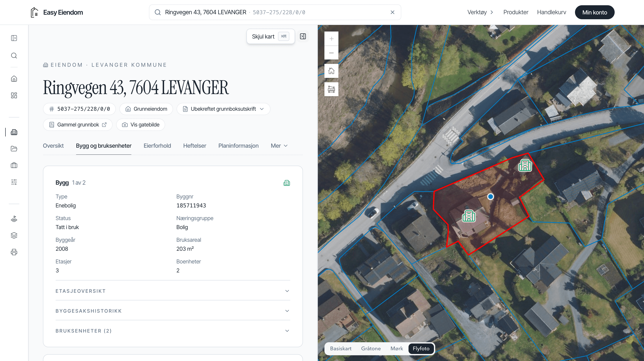The height and width of the screenshot is (361, 644).
Task: Open the Verktøy menu
Action: (x=480, y=12)
